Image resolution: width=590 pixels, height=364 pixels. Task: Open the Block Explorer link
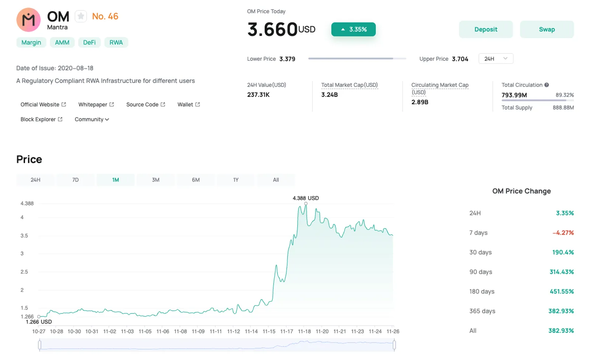click(41, 119)
